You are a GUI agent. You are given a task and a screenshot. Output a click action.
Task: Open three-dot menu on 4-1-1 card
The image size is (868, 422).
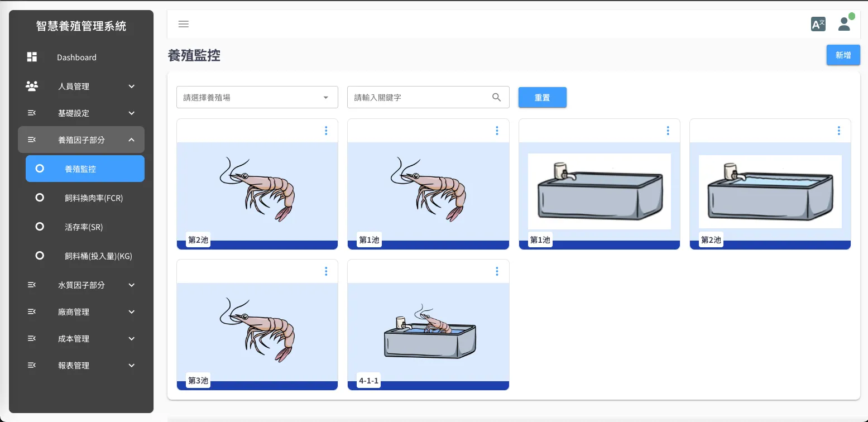[x=497, y=271]
